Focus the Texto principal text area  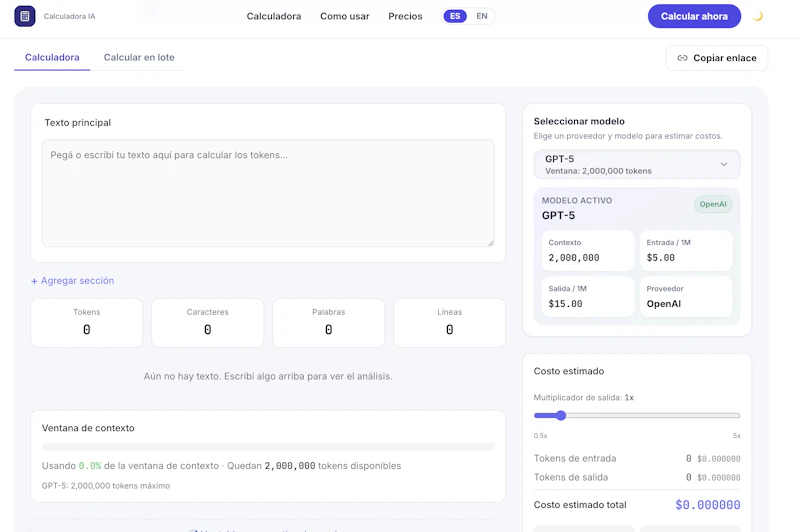tap(268, 193)
